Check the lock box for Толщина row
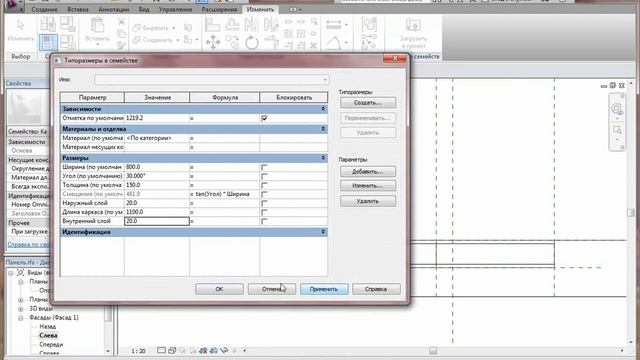Image resolution: width=640 pixels, height=360 pixels. coord(264,185)
